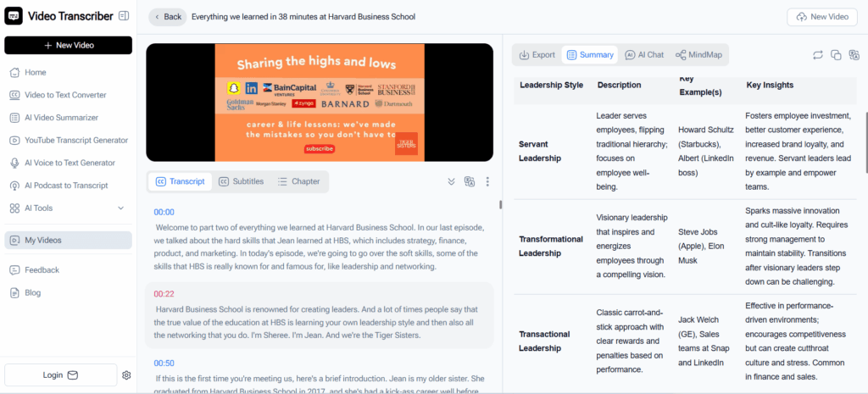This screenshot has height=394, width=868.
Task: Select the Summary tab
Action: pyautogui.click(x=590, y=55)
